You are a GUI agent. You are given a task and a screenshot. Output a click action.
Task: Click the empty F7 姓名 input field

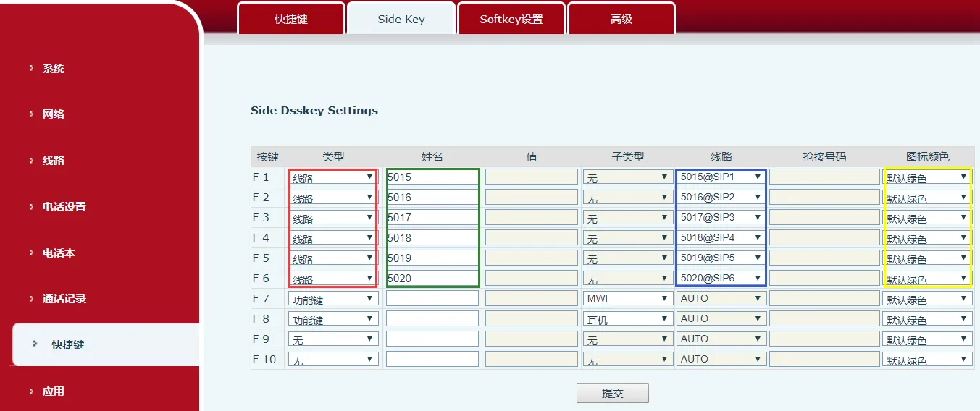(x=432, y=298)
